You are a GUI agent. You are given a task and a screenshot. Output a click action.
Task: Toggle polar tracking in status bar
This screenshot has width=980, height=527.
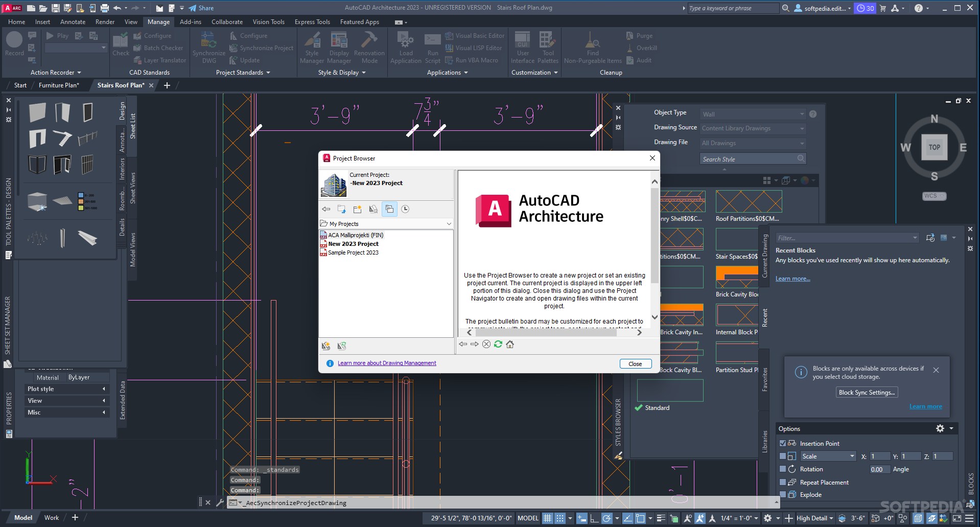[606, 518]
